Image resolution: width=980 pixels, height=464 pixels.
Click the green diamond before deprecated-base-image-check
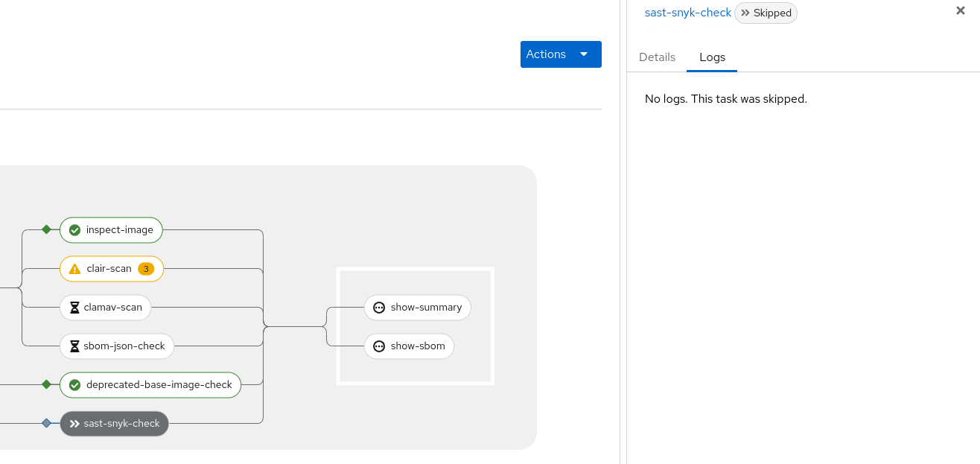point(46,384)
